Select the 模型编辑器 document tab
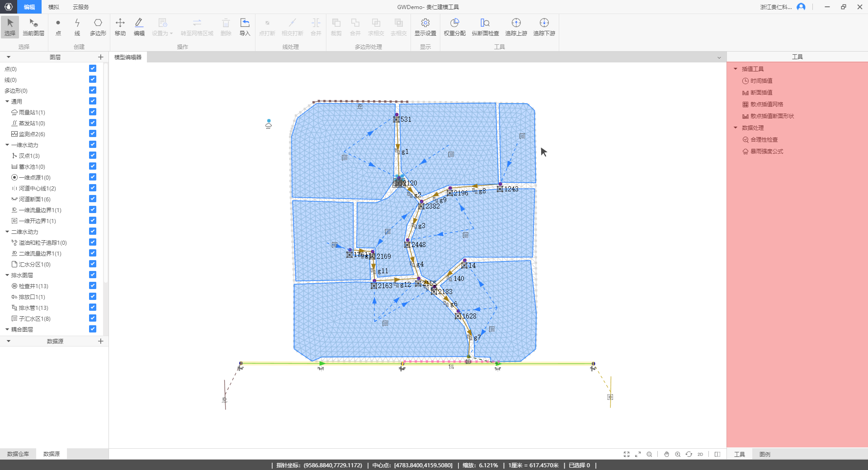This screenshot has width=868, height=470. pyautogui.click(x=128, y=57)
